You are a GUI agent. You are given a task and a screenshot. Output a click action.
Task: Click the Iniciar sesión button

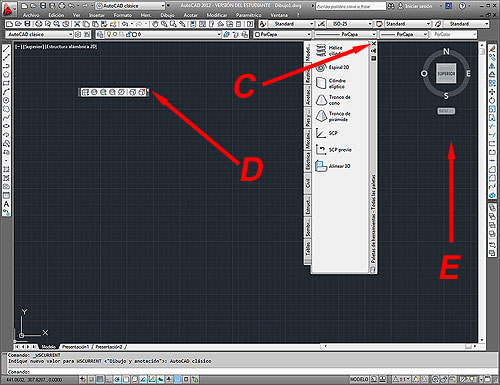click(x=415, y=6)
